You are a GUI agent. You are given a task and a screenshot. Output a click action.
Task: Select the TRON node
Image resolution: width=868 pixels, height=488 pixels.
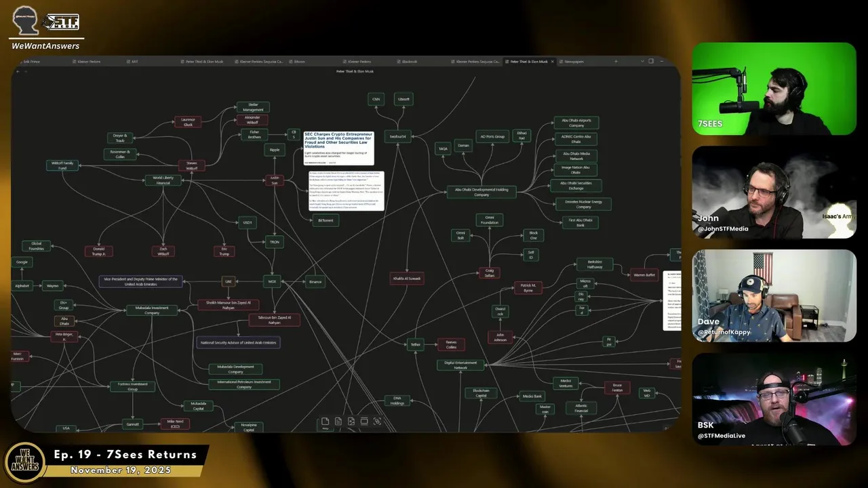click(275, 242)
